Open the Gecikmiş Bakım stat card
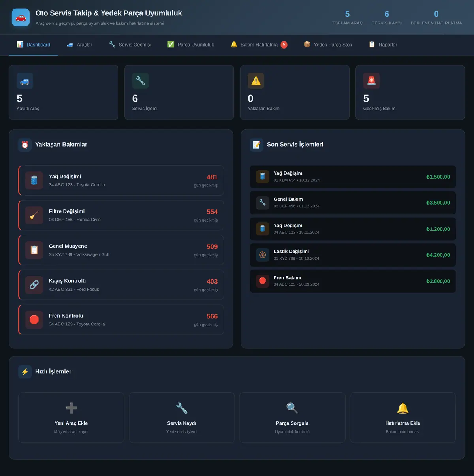Viewport: 474px width, 476px height. [x=410, y=92]
